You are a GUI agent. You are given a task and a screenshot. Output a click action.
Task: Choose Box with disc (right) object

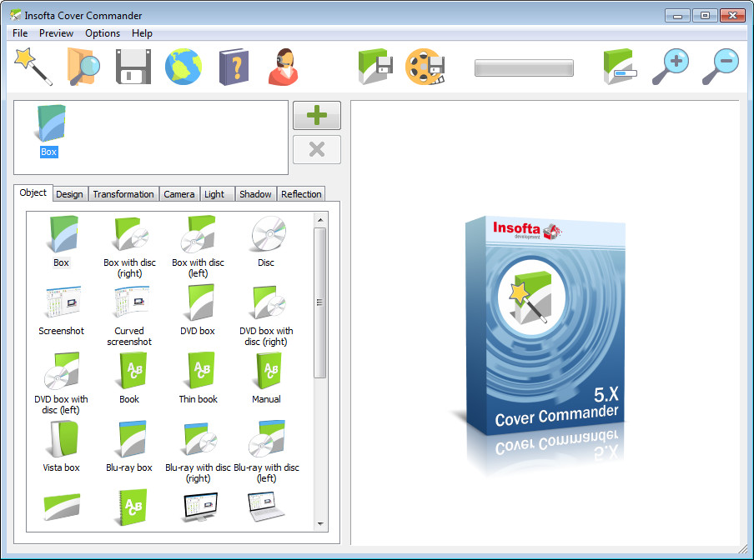coord(130,247)
